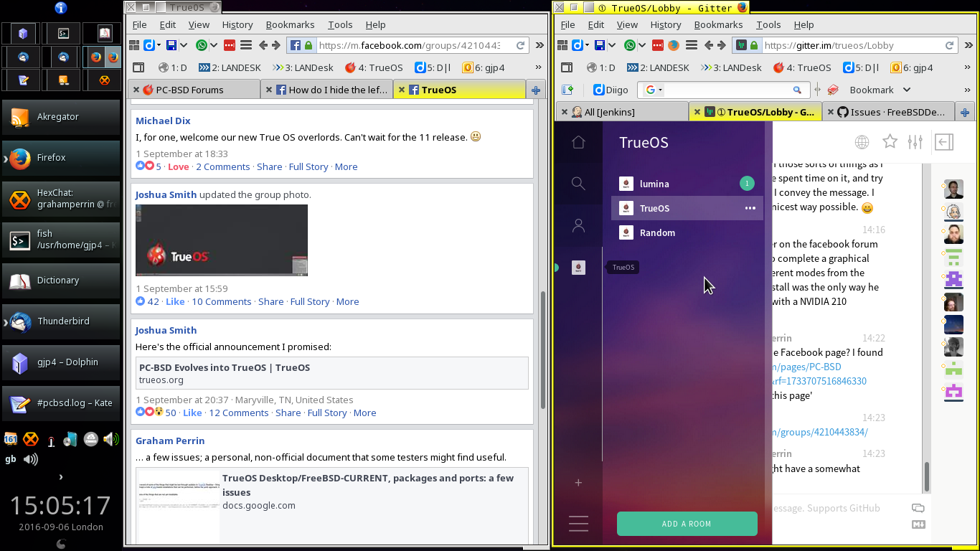Switch to PC-BSD Forums tab
Viewport: 980px width, 551px height.
[x=194, y=90]
